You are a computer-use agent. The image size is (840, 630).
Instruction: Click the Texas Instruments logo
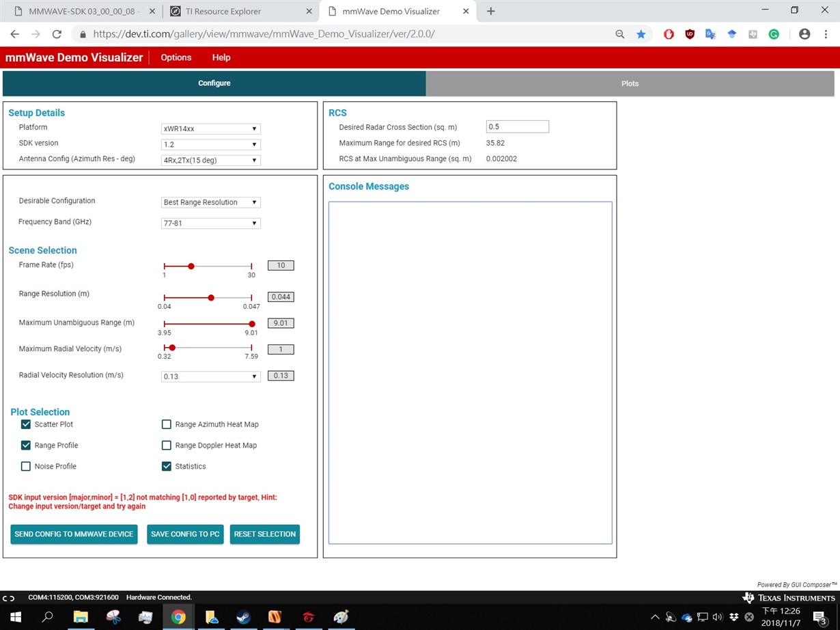click(x=789, y=598)
